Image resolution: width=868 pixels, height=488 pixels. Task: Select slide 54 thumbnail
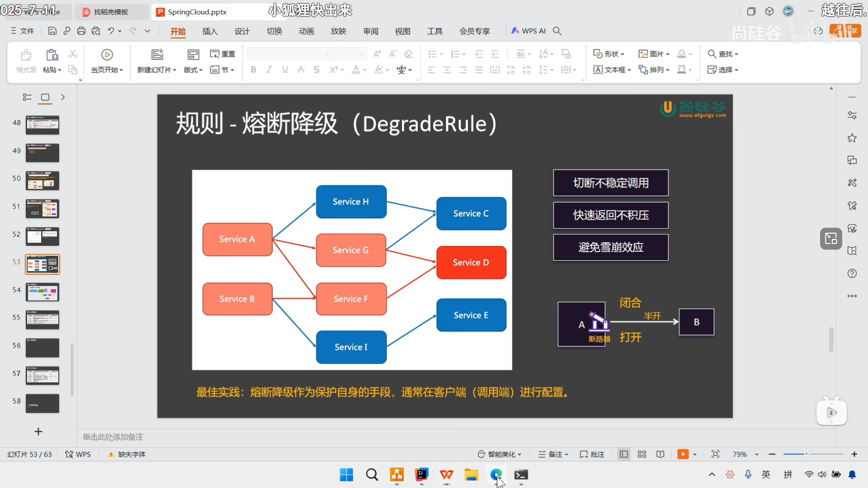click(x=42, y=292)
